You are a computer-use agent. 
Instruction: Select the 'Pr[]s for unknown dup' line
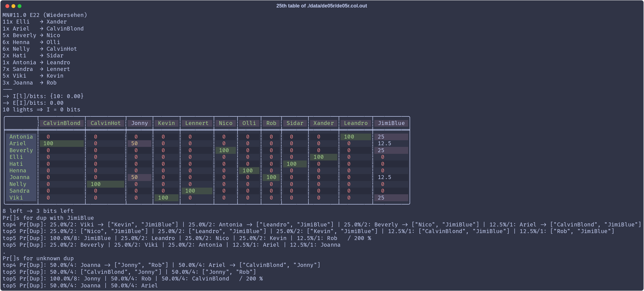click(38, 258)
